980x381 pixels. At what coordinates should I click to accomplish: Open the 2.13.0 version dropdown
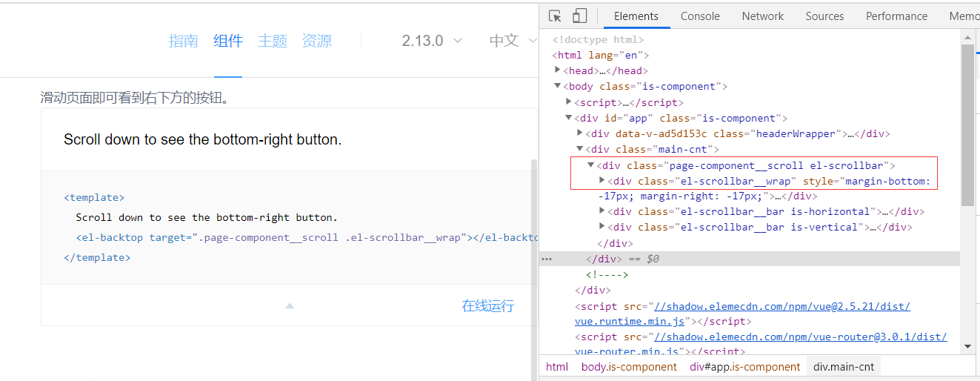pyautogui.click(x=432, y=41)
